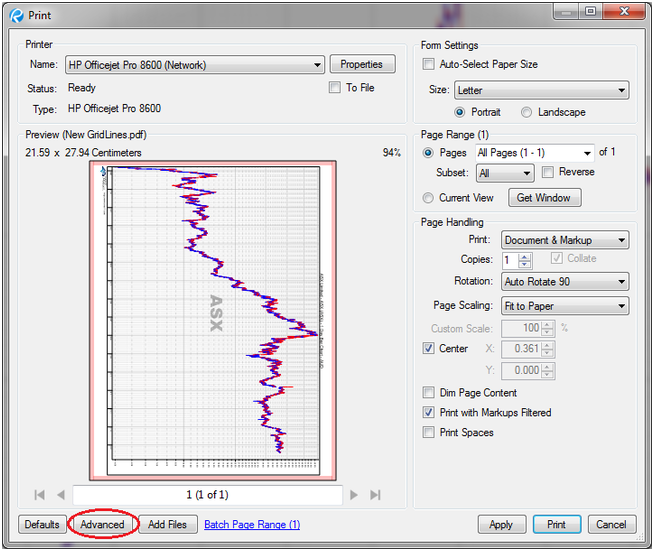Image resolution: width=656 pixels, height=552 pixels.
Task: Click the Advanced button
Action: tap(103, 524)
